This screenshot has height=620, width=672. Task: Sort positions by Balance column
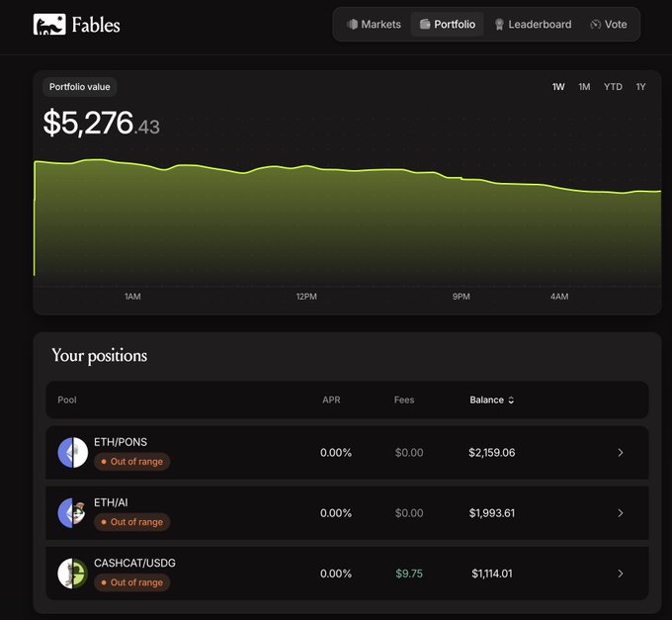click(x=491, y=400)
